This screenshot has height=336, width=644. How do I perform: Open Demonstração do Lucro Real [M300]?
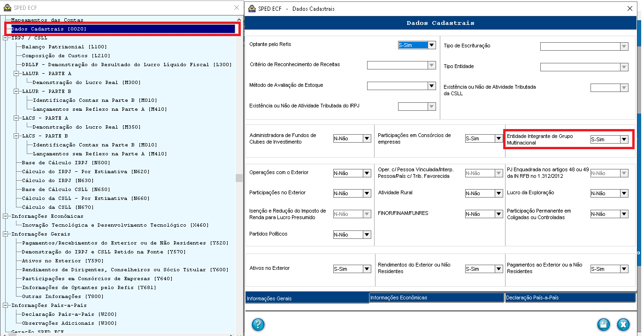87,83
